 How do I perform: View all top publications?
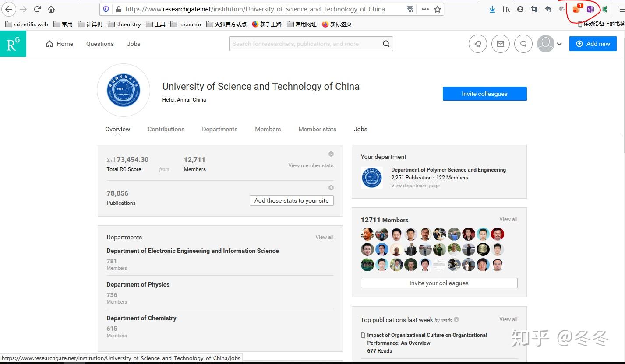[x=508, y=319]
